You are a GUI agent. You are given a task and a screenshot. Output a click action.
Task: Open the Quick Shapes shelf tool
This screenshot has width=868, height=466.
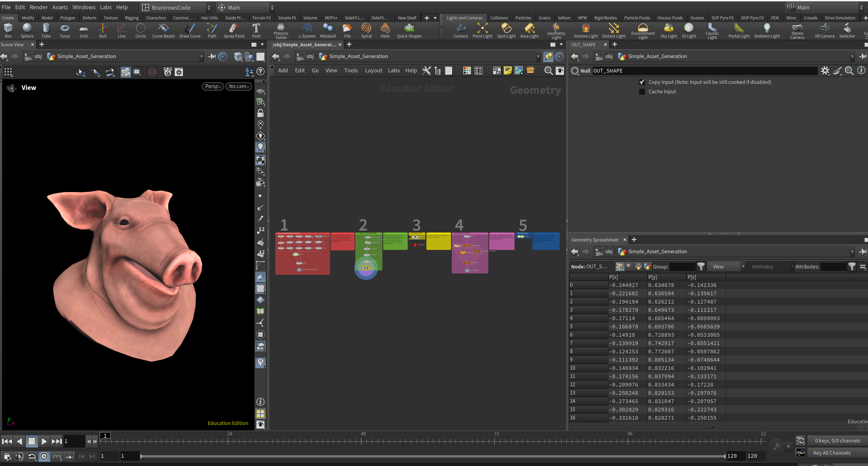click(x=409, y=31)
